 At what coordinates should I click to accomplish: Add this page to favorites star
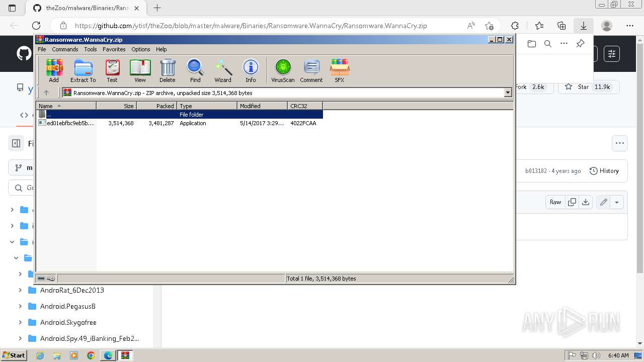(489, 26)
